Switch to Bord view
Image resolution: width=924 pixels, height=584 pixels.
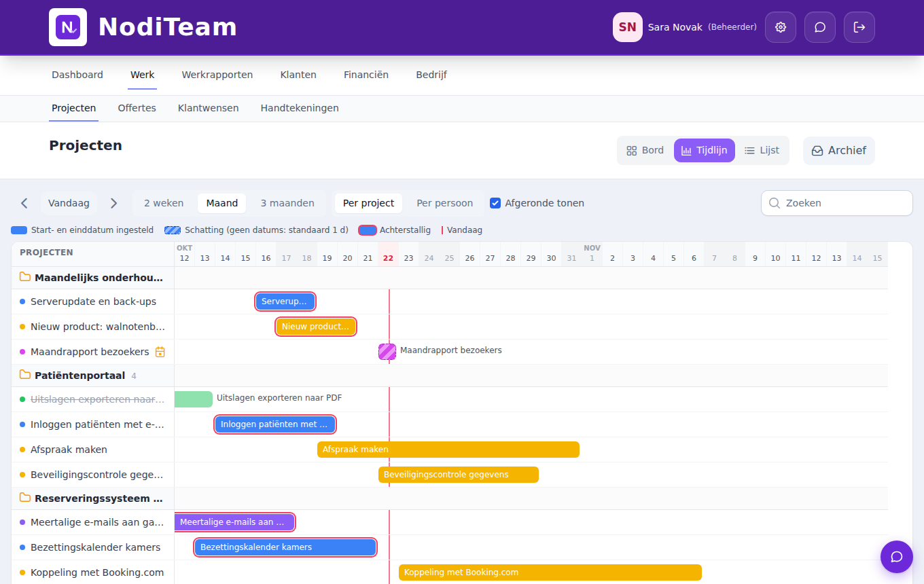[x=645, y=151]
